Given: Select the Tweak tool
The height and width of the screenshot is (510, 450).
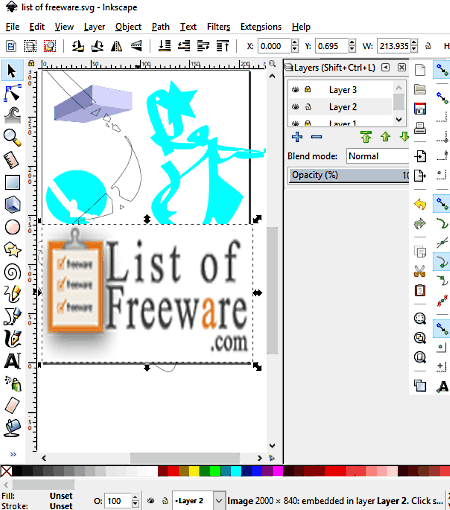Looking at the screenshot, I should (12, 115).
